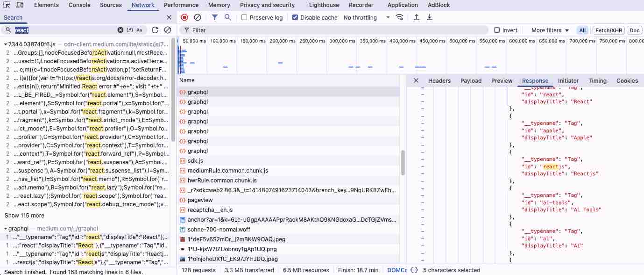Uncheck the Disable cache checkbox
This screenshot has width=644, height=275.
point(295,17)
